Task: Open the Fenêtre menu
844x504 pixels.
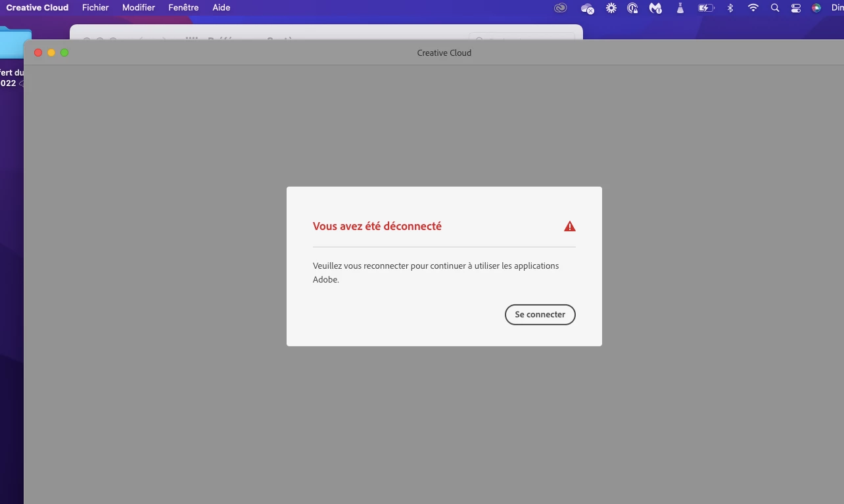Action: click(183, 8)
